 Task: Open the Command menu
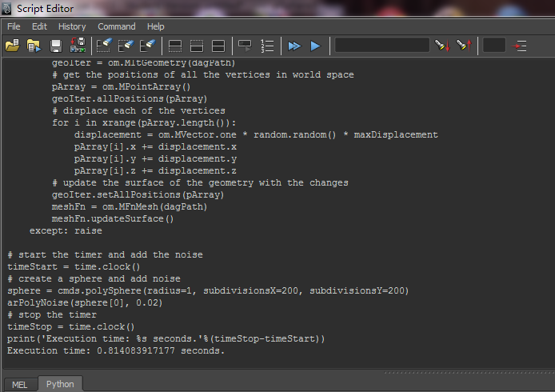[x=117, y=26]
